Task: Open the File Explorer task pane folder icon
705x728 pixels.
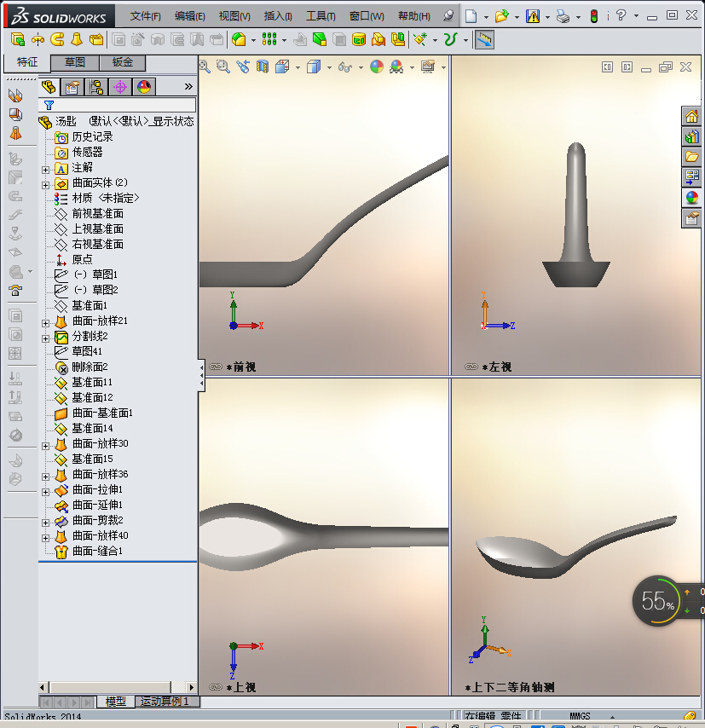Action: point(691,157)
